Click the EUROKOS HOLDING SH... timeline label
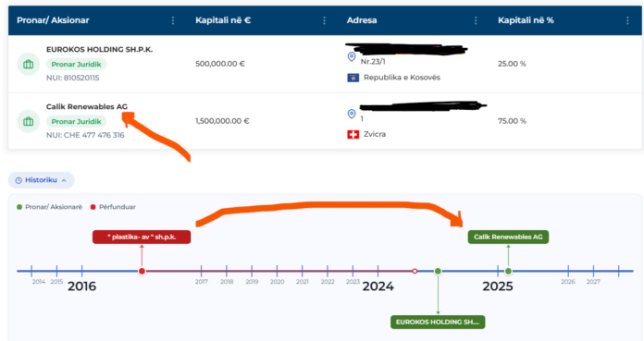 click(x=438, y=323)
